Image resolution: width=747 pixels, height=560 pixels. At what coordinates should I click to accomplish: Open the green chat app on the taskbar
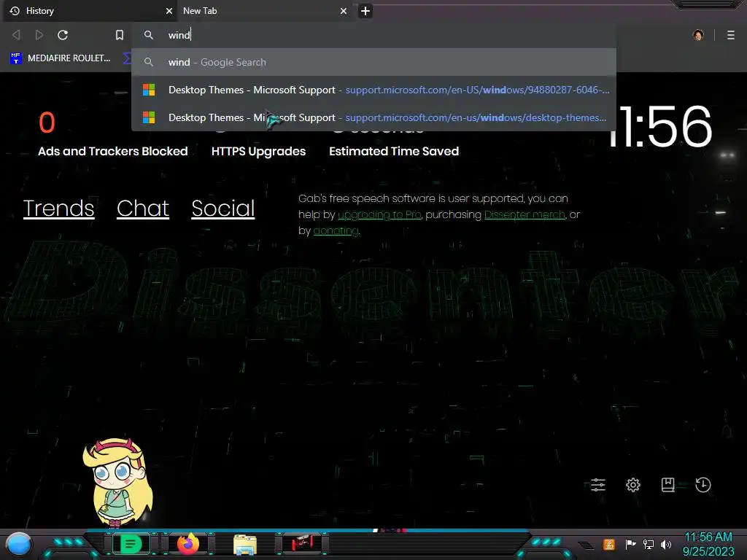[x=131, y=544]
